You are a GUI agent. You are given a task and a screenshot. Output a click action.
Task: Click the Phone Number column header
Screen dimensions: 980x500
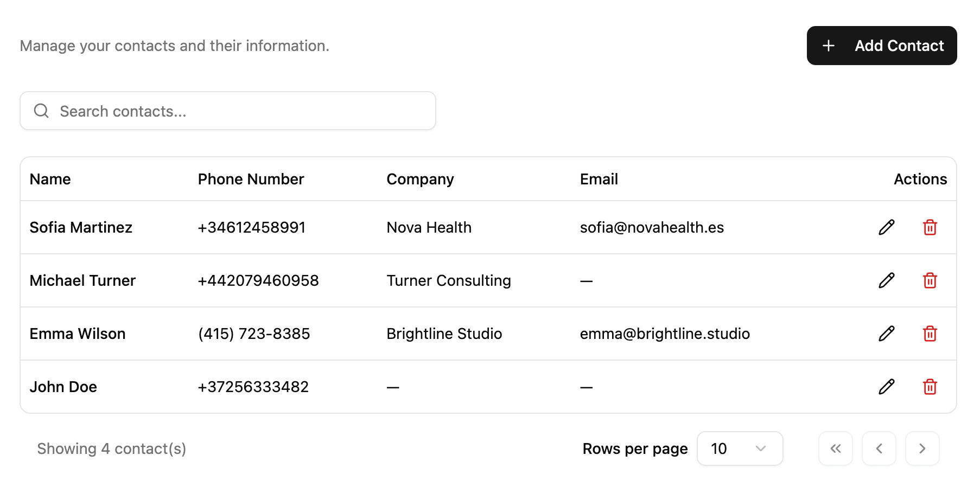point(251,180)
